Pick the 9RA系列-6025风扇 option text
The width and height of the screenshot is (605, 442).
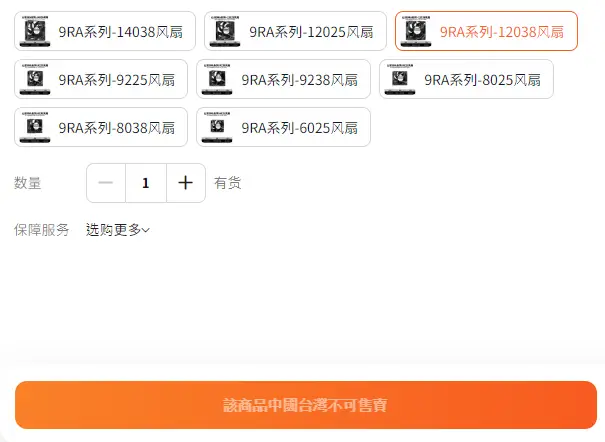pos(299,128)
